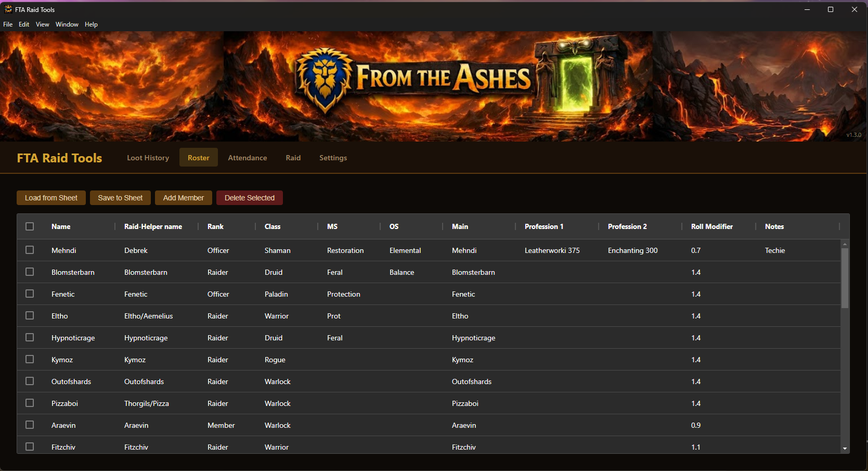Check the box for Mehndi row
The image size is (868, 471).
coord(30,250)
